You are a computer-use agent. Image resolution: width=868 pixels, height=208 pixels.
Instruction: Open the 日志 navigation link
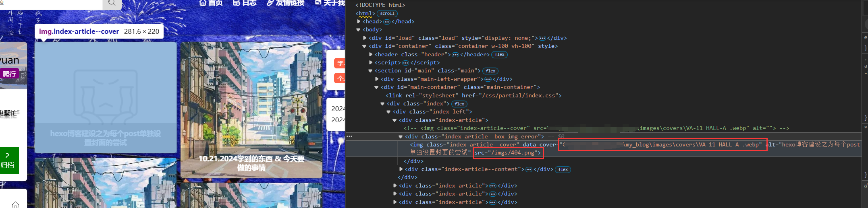pyautogui.click(x=245, y=3)
